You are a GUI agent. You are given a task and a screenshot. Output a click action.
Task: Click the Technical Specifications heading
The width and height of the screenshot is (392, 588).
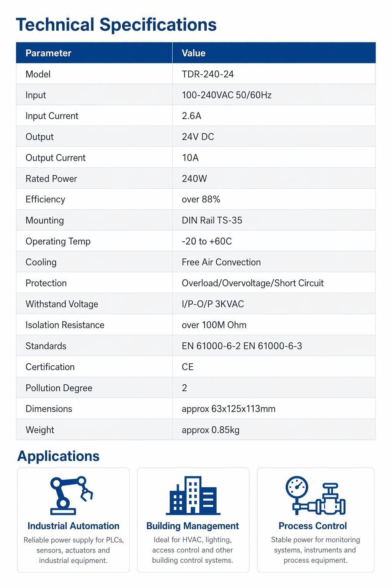116,24
